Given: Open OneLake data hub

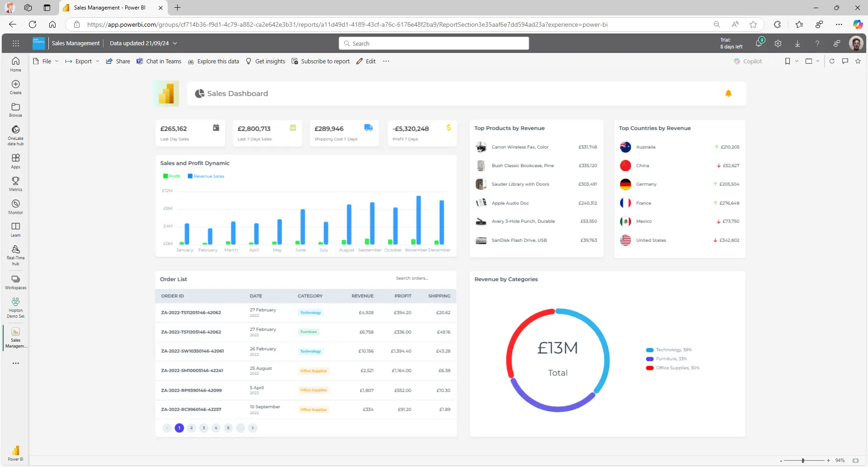Looking at the screenshot, I should point(15,135).
